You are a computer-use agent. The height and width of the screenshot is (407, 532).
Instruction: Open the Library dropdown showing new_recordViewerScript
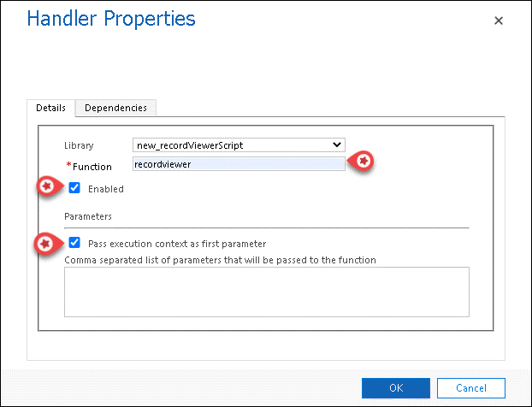(x=238, y=145)
